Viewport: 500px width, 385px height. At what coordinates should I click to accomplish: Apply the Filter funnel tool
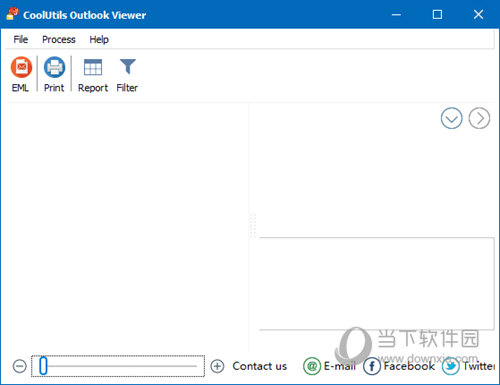[127, 67]
